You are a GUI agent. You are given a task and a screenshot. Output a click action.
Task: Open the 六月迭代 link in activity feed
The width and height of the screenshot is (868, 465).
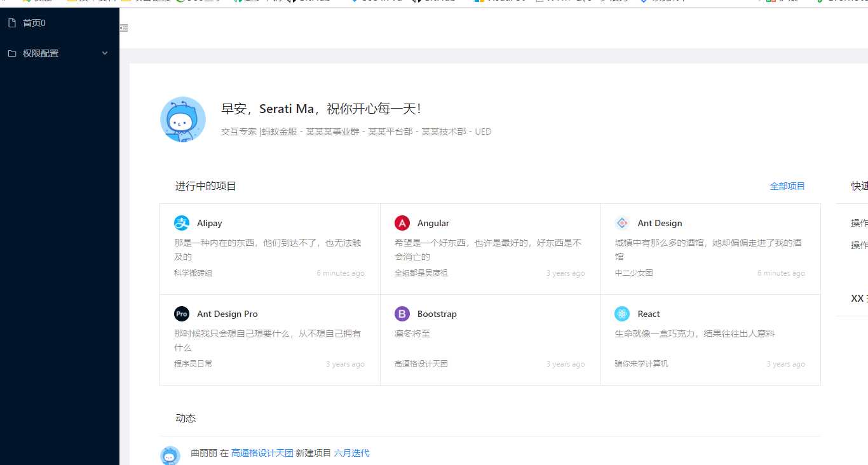(351, 453)
